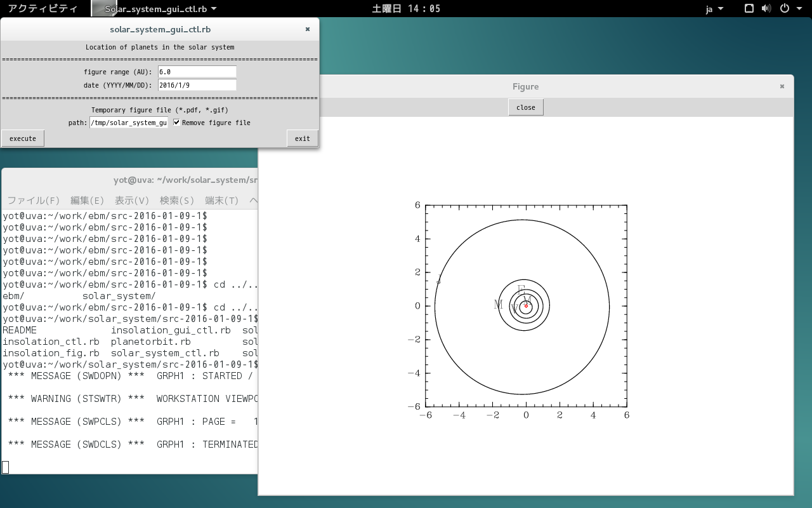Toggle the Remove figure file checkbox

coord(177,123)
